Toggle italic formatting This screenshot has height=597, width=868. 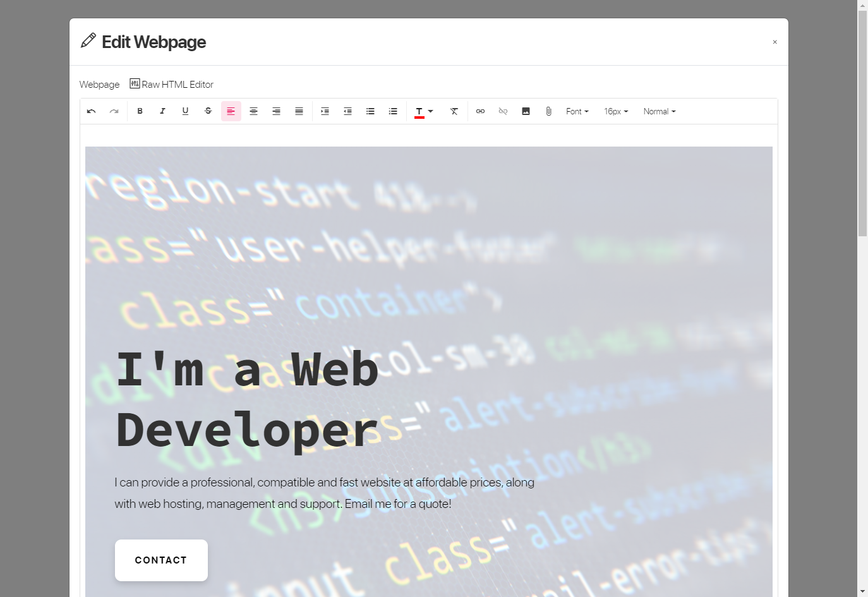point(163,111)
